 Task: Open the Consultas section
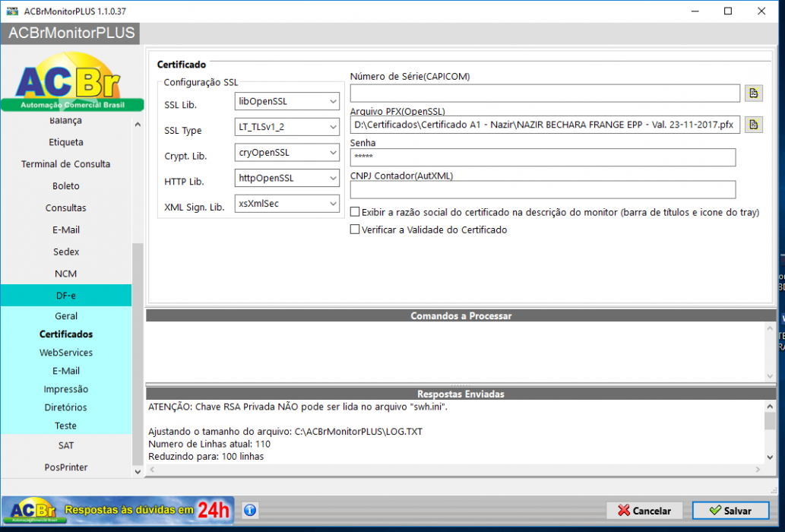click(x=65, y=208)
